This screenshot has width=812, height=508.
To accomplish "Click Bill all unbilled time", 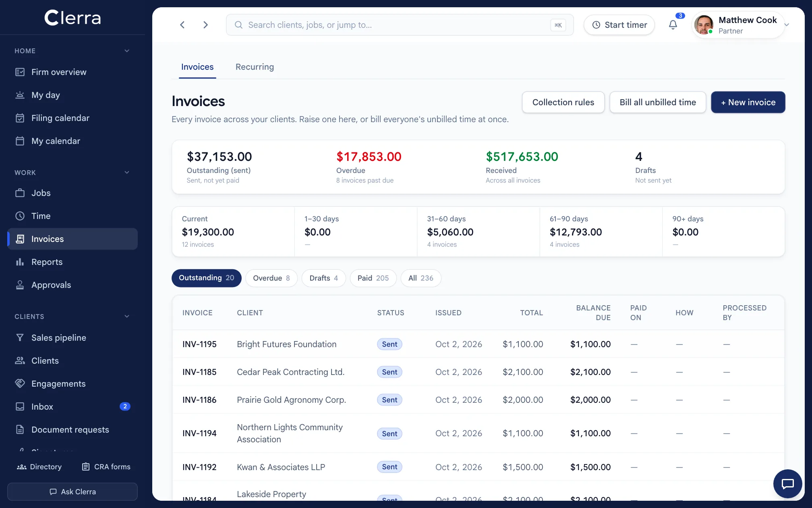I will (x=658, y=102).
